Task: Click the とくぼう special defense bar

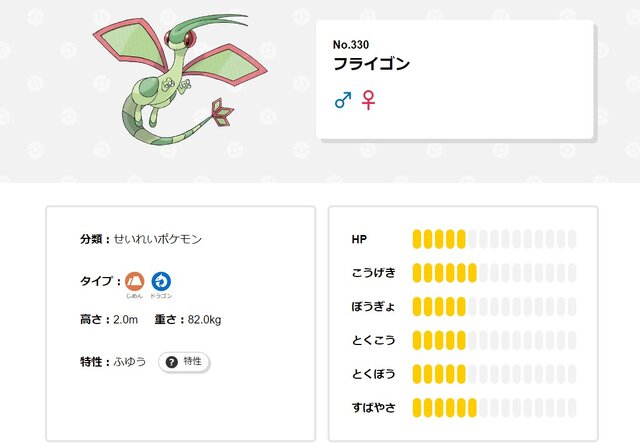Action: pyautogui.click(x=494, y=374)
